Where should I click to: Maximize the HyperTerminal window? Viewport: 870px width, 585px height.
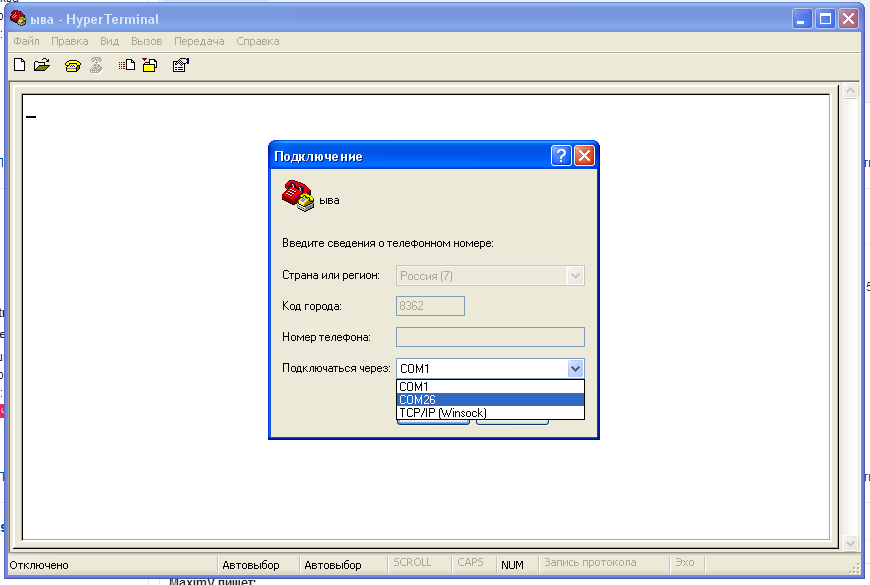[825, 19]
